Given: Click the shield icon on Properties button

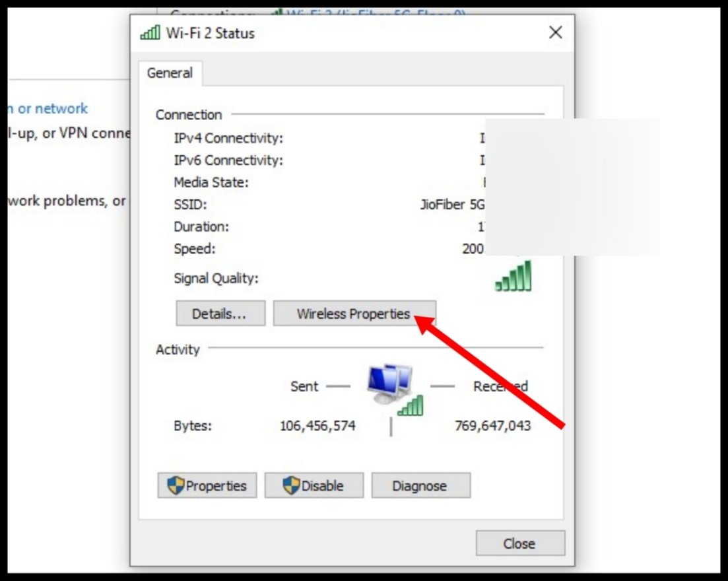Looking at the screenshot, I should tap(176, 485).
